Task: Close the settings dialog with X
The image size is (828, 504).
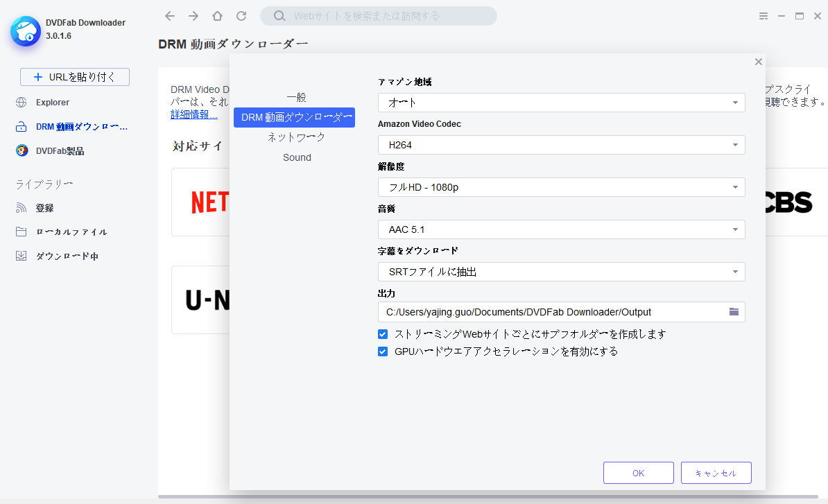Action: 759,62
